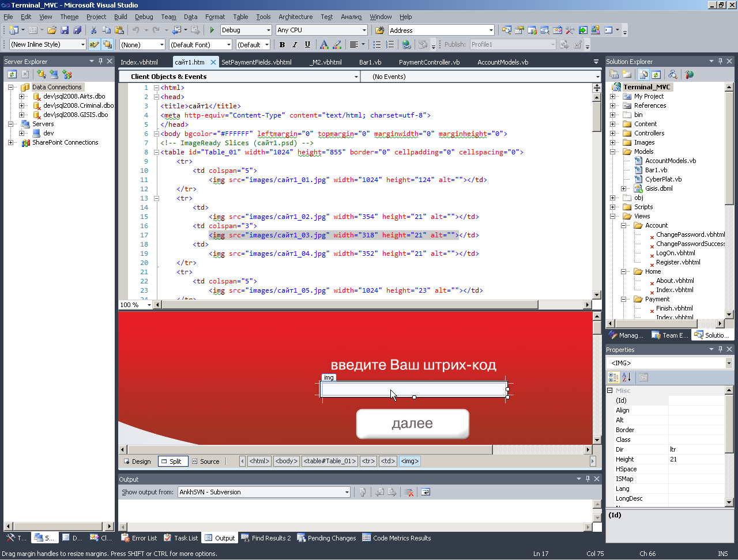Switch to the PaymentController.vb tab
The height and width of the screenshot is (560, 738).
[429, 62]
